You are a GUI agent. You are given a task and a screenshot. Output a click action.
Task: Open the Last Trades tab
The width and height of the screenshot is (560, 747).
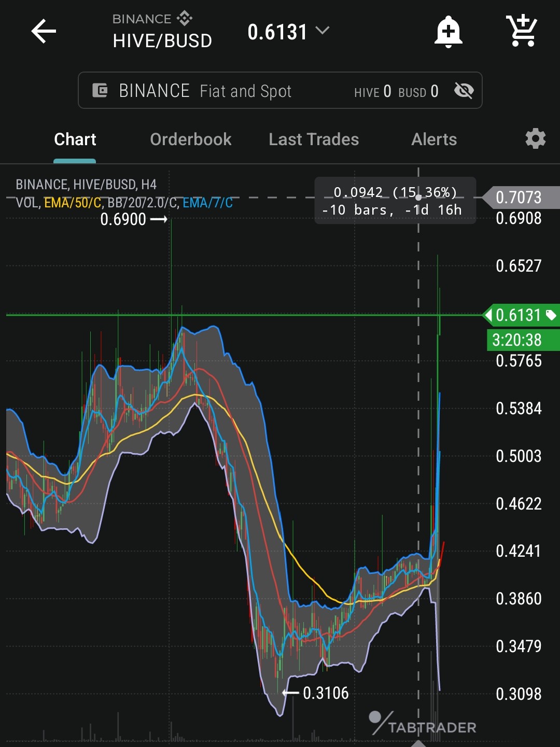[x=314, y=139]
